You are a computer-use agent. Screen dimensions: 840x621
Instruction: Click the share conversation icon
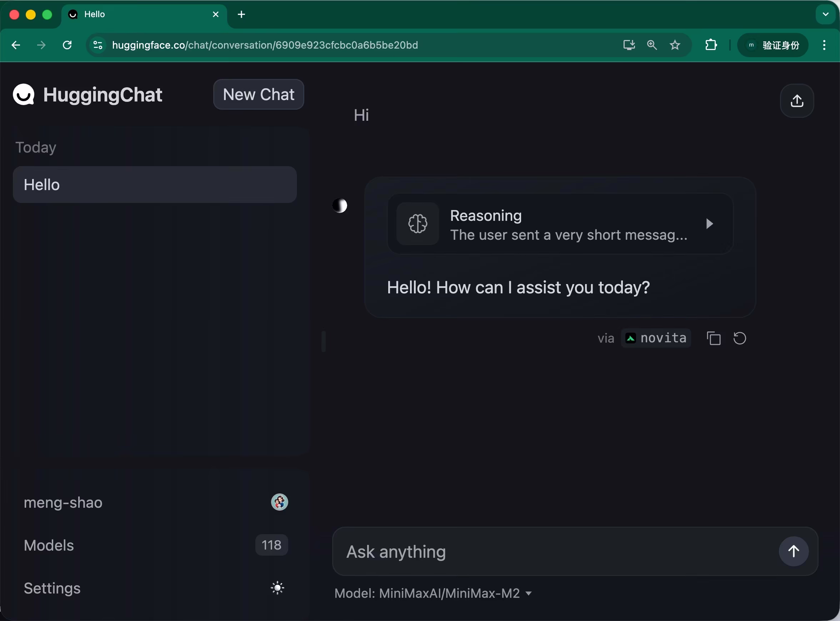(x=797, y=101)
